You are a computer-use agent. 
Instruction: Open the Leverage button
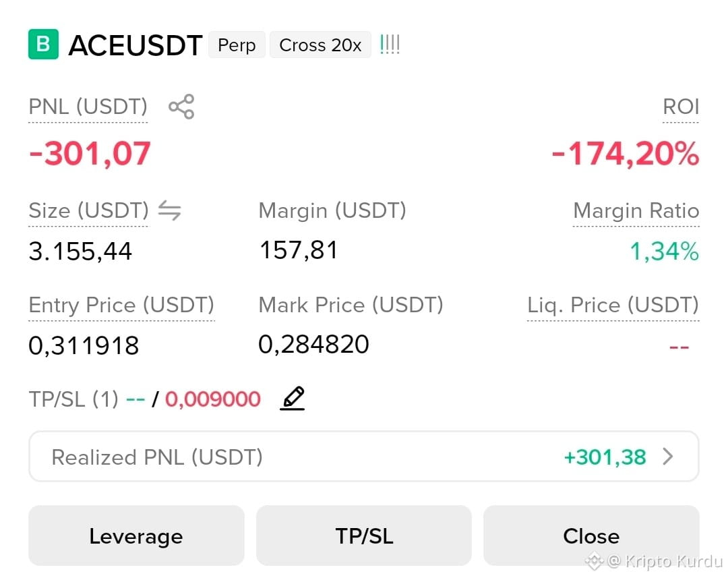tap(136, 536)
